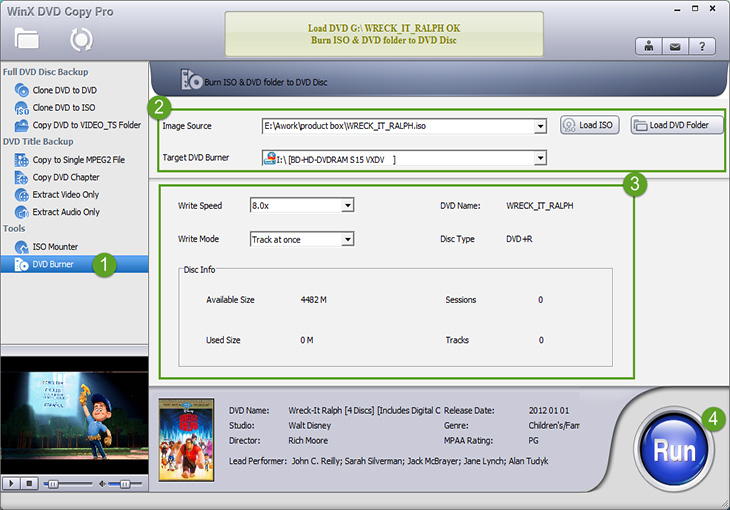Click the Studio value Walt Disney
This screenshot has width=730, height=510.
[x=310, y=425]
